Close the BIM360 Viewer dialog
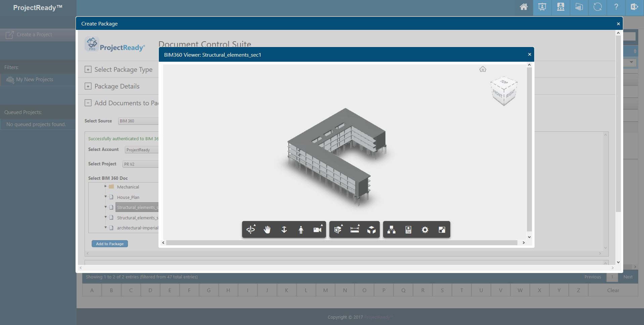 tap(530, 54)
